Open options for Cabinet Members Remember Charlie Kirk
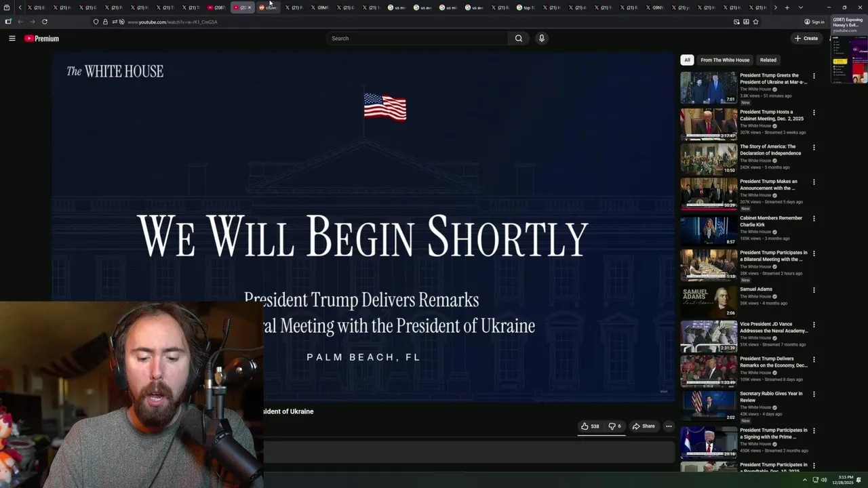Screen dimensions: 868x488 814,219
